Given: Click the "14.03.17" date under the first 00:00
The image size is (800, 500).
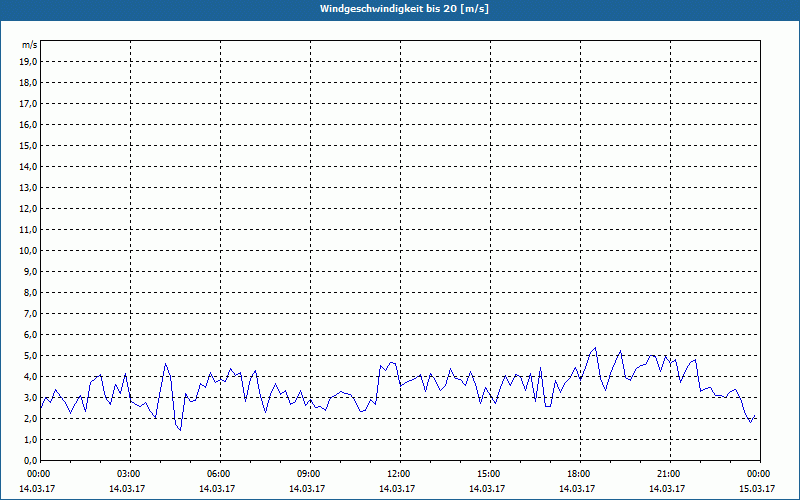Looking at the screenshot, I should [x=37, y=489].
